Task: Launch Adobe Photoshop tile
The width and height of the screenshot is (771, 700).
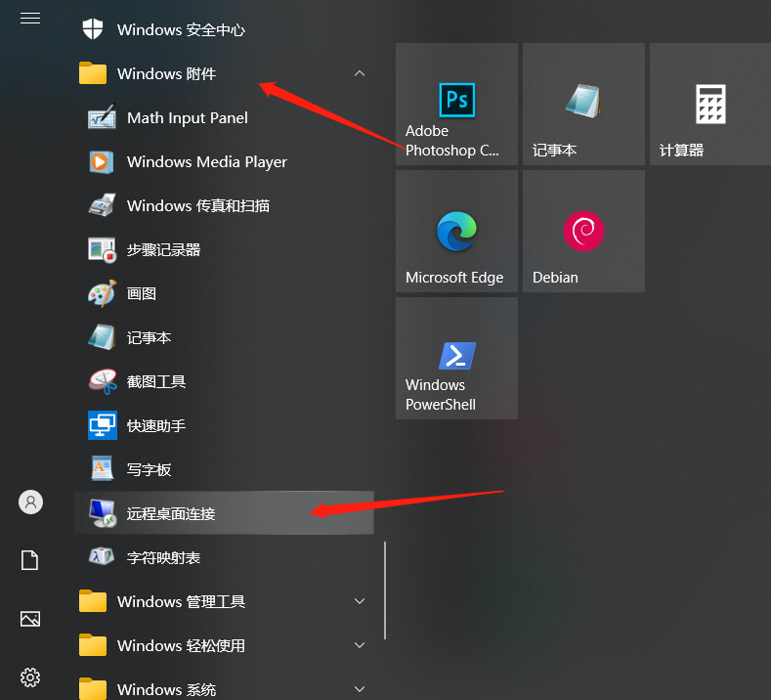Action: [x=456, y=104]
